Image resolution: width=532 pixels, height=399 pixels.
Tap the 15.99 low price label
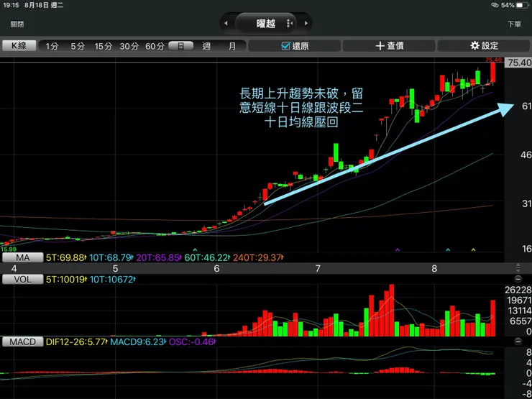(x=8, y=249)
